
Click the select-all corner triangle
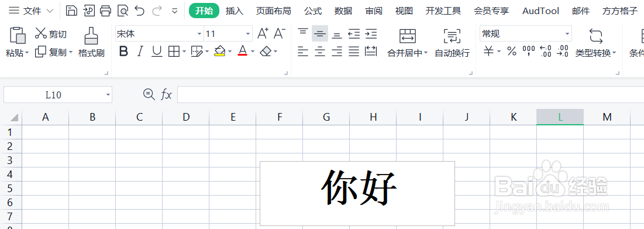tap(14, 118)
